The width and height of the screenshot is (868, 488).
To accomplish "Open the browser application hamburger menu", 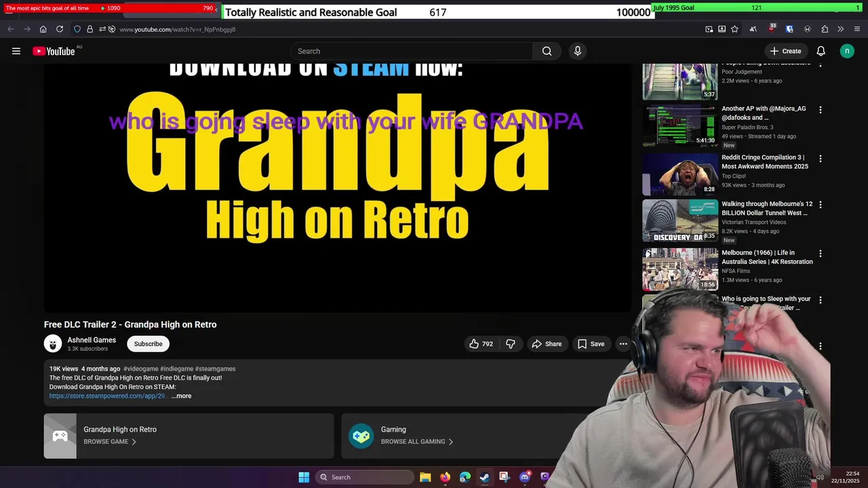I will click(857, 29).
